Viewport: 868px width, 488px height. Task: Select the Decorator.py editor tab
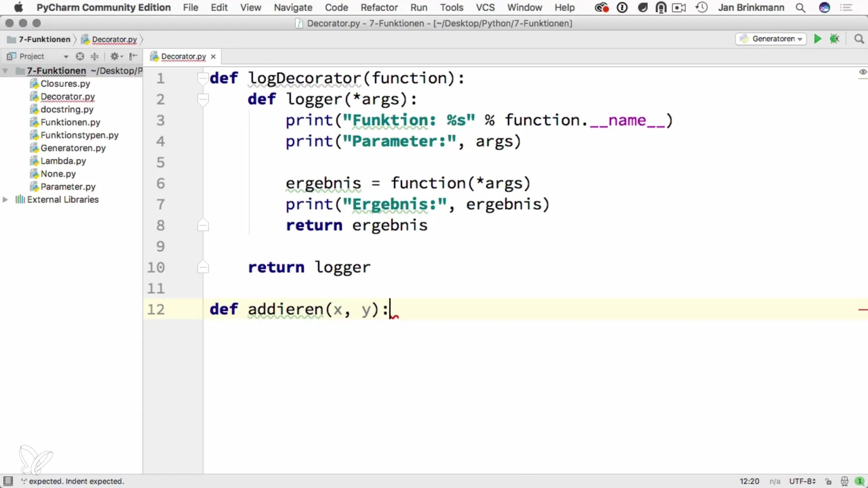183,56
